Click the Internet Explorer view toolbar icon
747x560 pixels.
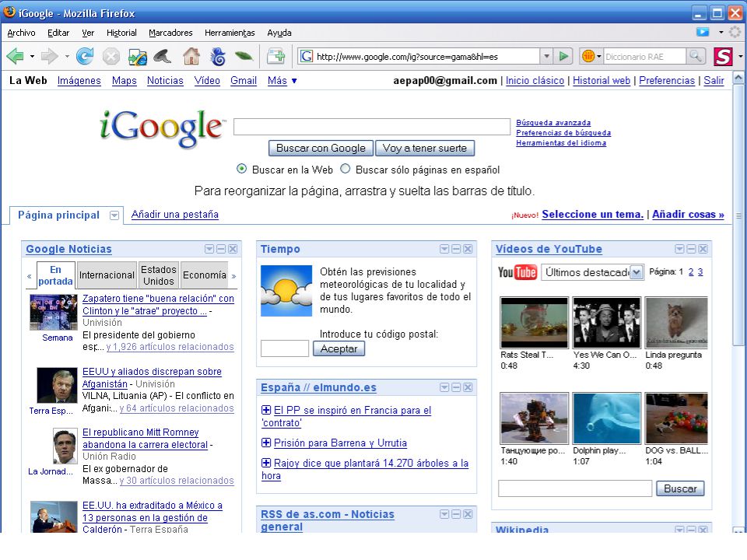pos(138,57)
